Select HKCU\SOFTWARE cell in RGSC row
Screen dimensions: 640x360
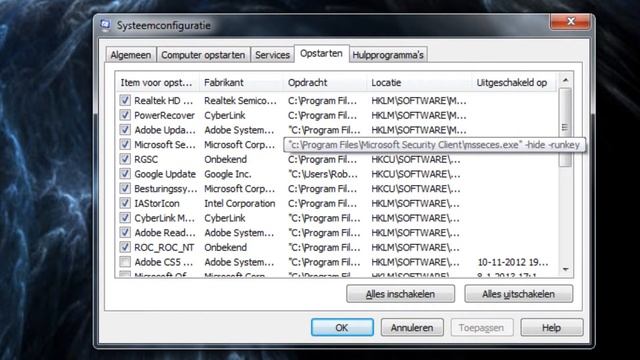(416, 159)
